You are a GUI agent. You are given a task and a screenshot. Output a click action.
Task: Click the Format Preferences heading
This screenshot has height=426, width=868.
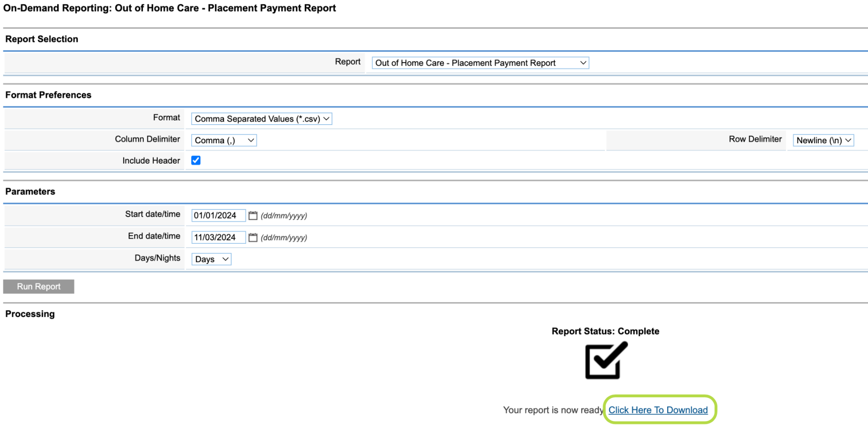coord(48,95)
